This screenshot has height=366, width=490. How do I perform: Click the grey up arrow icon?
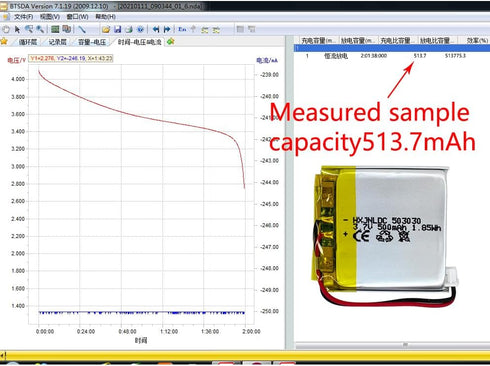tap(193, 29)
